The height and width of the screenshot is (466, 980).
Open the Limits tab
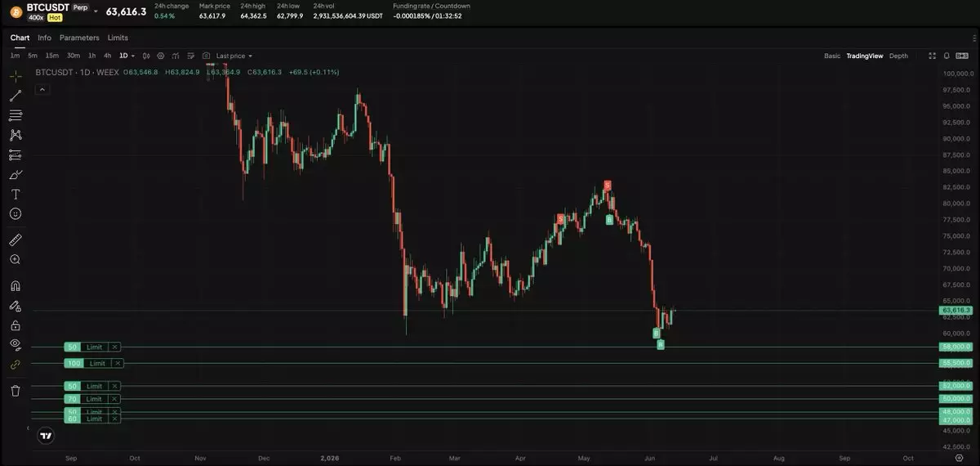click(118, 38)
